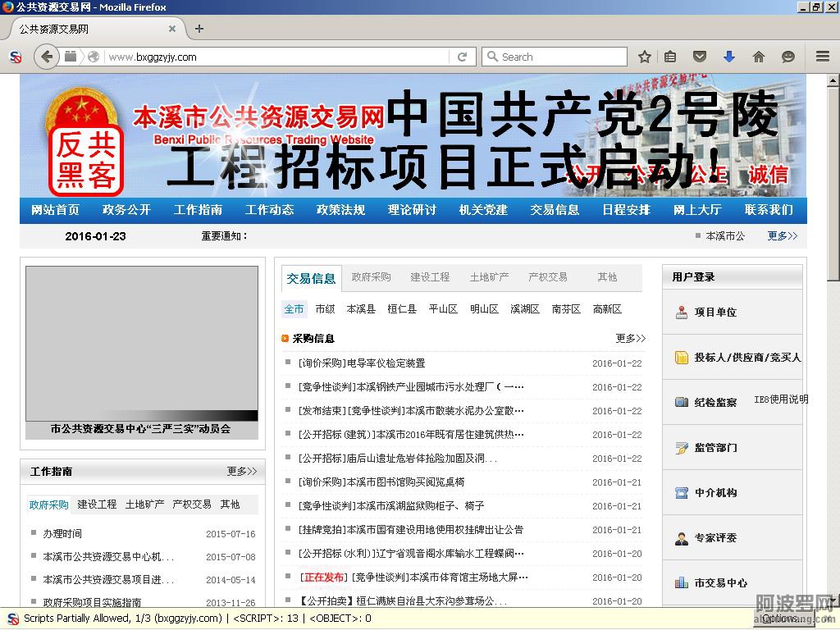Go to the Firefox Home icon
Screen dimensions: 840x630
point(758,57)
